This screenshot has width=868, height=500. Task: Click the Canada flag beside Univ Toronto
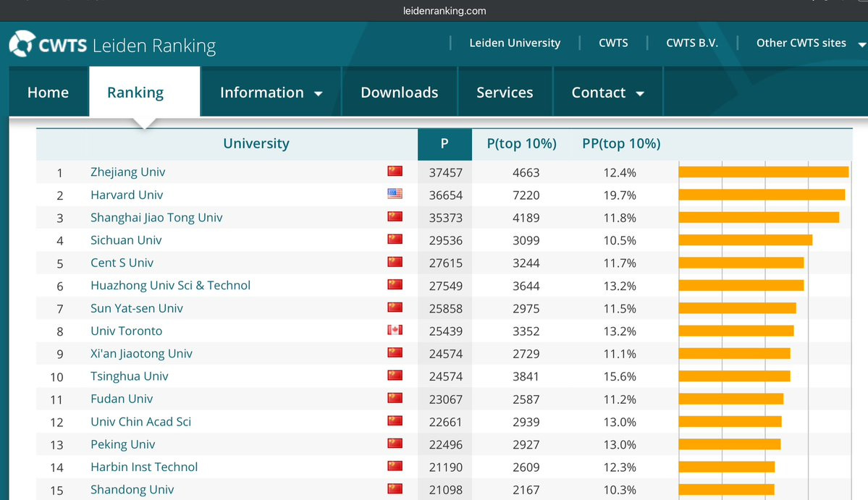[x=395, y=330]
